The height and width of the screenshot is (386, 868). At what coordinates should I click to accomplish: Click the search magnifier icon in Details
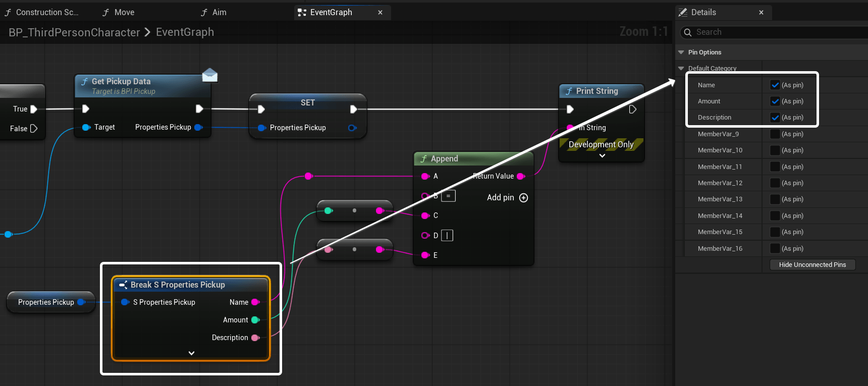pos(687,32)
